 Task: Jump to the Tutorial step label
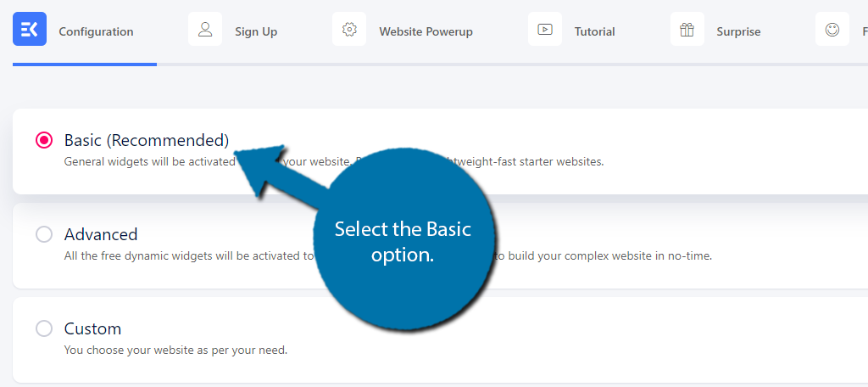(x=594, y=31)
